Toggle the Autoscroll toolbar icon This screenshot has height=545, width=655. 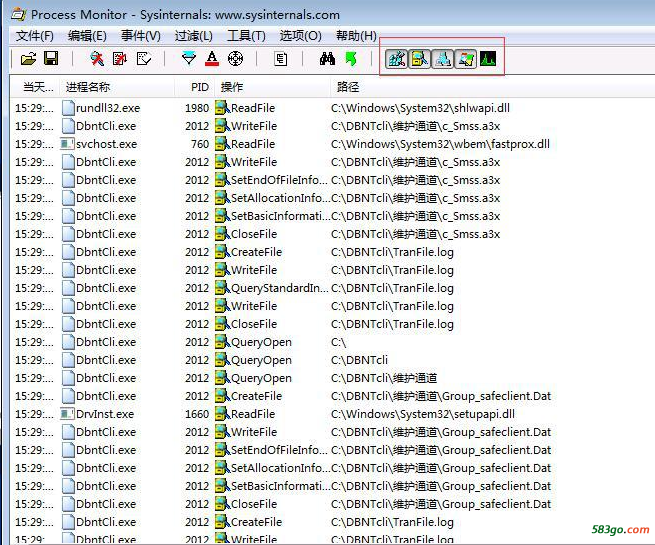120,59
